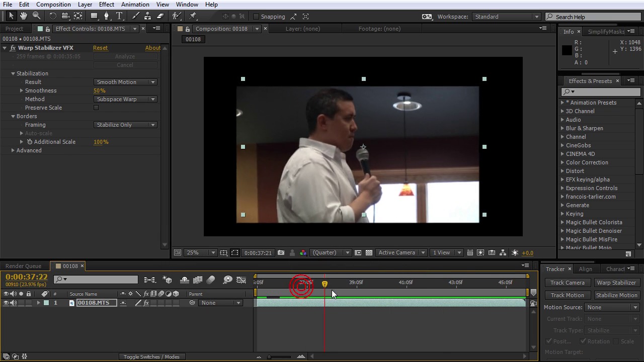Image resolution: width=644 pixels, height=362 pixels.
Task: Select the Pen tool
Action: (106, 16)
